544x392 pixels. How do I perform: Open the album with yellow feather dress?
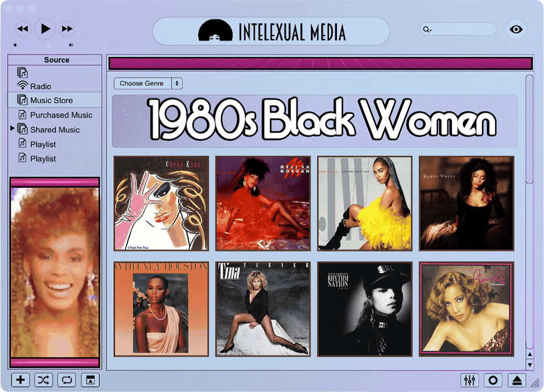(365, 203)
